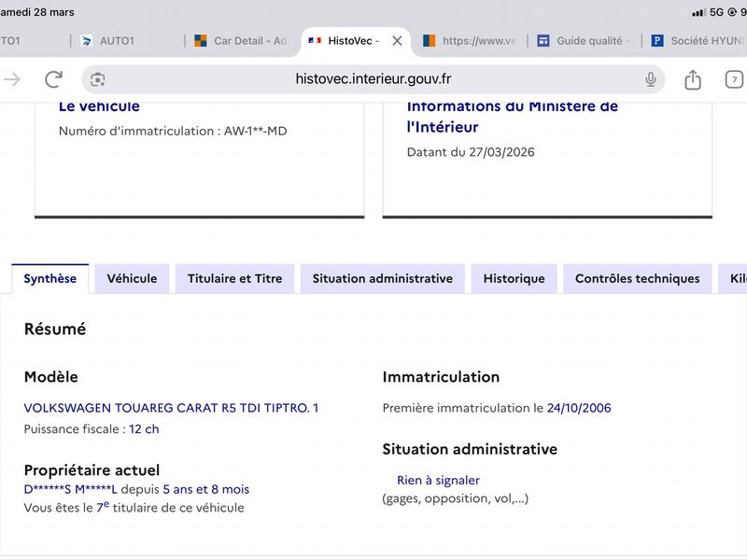Switch to the AUTO1 browser tab

click(117, 41)
